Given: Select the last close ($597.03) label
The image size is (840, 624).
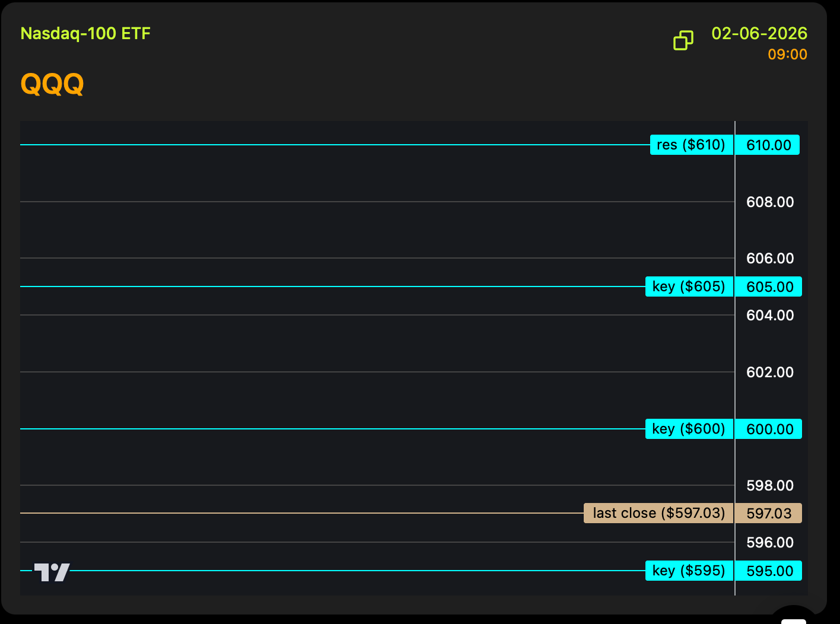Looking at the screenshot, I should tap(658, 513).
